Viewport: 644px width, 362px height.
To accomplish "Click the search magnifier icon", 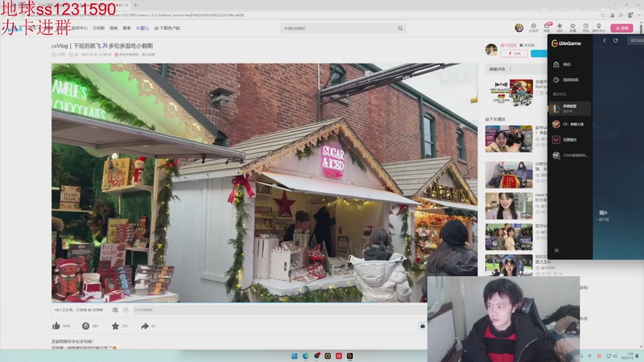I will [400, 28].
